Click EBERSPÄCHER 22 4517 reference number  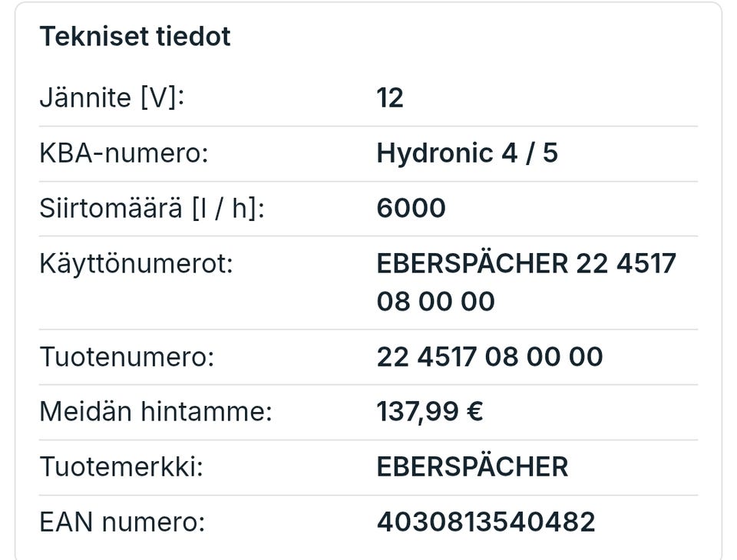tap(527, 264)
